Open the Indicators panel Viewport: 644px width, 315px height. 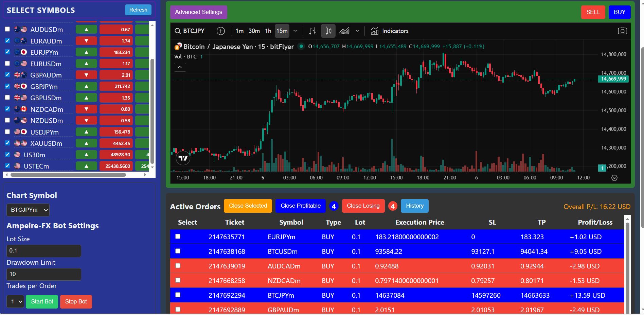pyautogui.click(x=389, y=31)
